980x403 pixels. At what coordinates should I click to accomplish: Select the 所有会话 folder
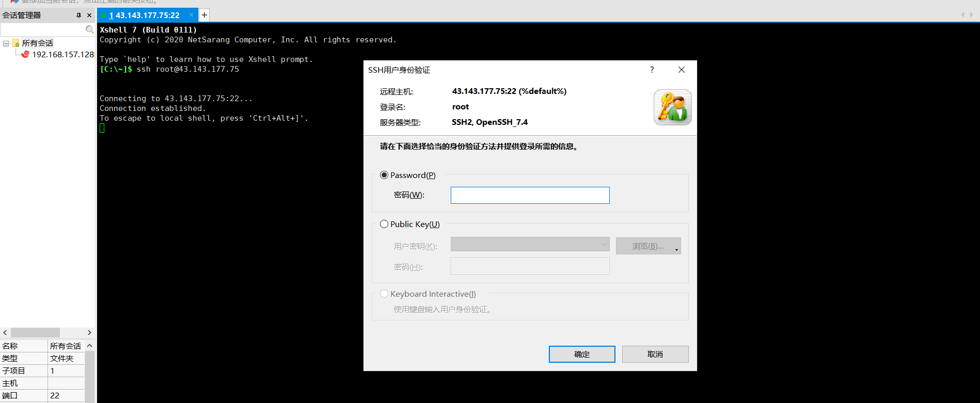click(x=37, y=43)
